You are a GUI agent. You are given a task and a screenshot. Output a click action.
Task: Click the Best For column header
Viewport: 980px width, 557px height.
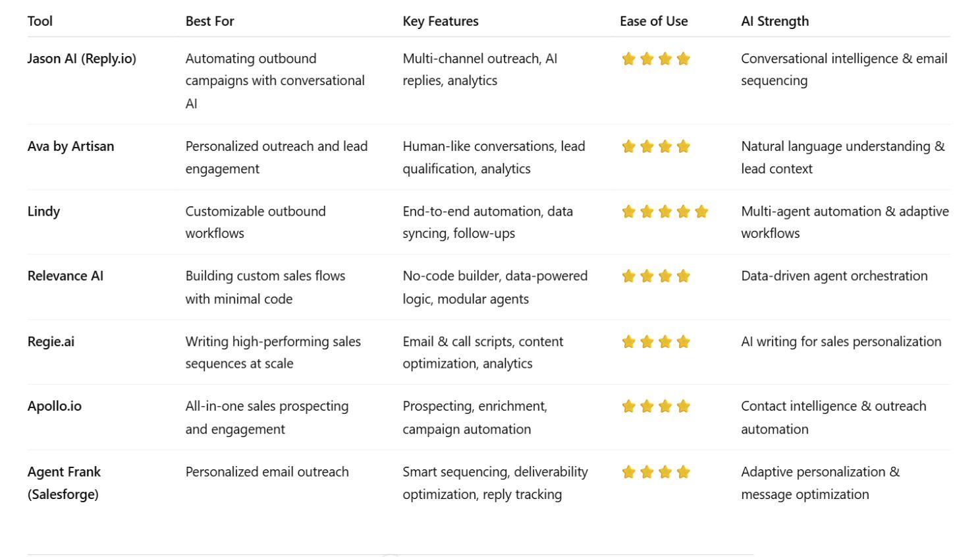(x=209, y=21)
